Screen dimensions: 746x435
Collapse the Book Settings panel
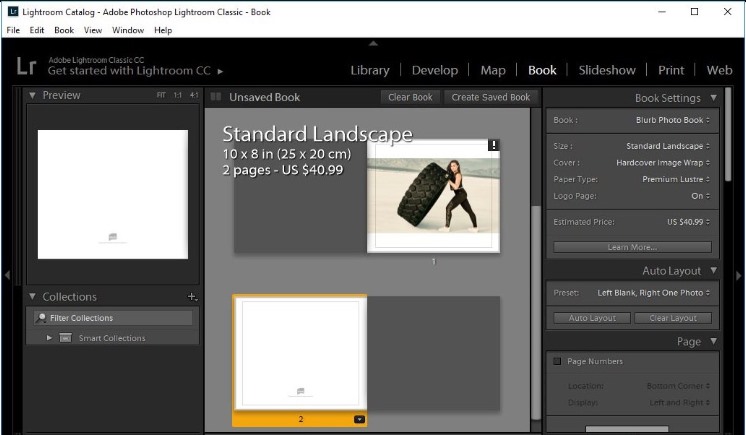click(714, 98)
